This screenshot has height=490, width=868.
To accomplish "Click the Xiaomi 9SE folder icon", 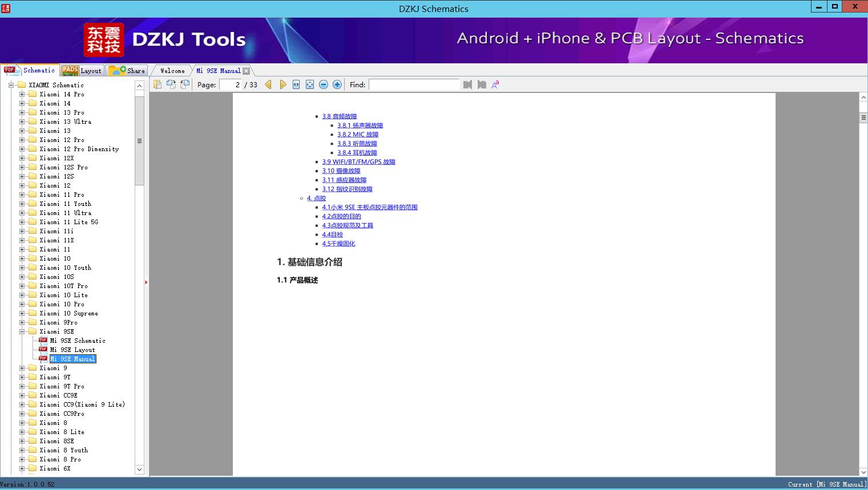I will 33,331.
